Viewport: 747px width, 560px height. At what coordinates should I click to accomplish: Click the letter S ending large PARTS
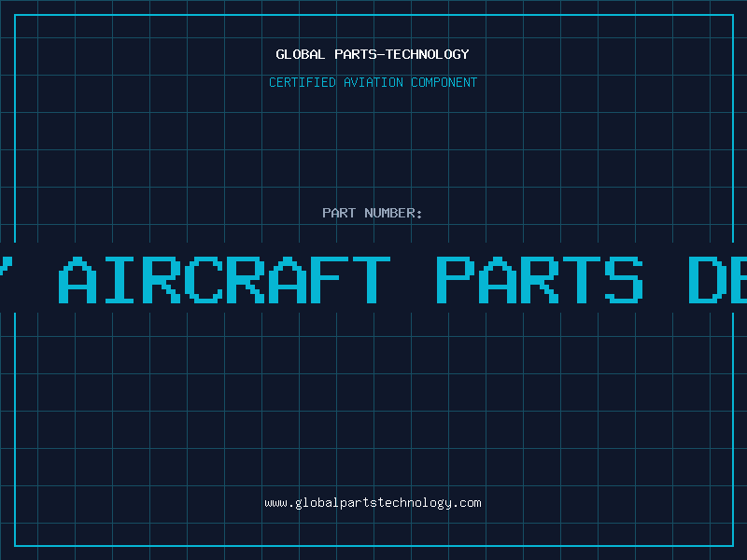click(x=624, y=280)
